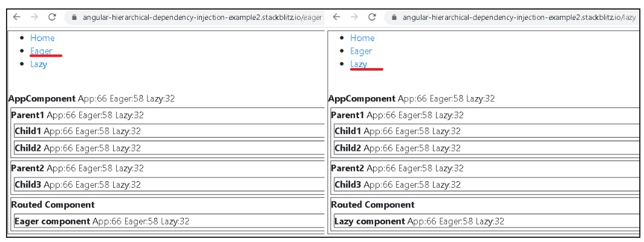
Task: Open the Home link on the /eager page
Action: coord(42,38)
